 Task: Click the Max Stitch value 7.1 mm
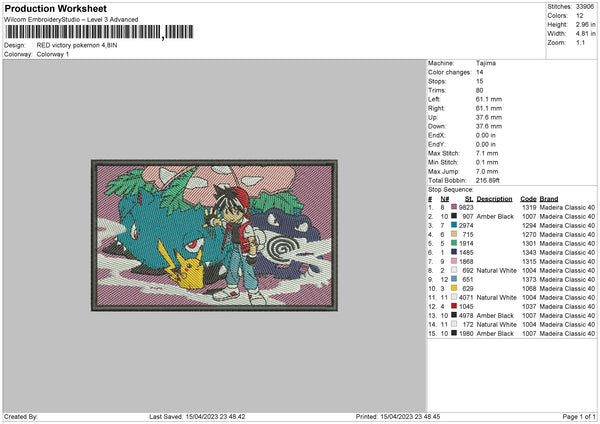[x=487, y=153]
